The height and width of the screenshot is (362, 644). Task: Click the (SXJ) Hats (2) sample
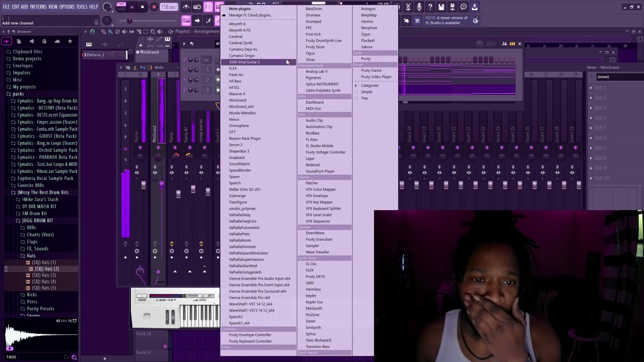click(47, 269)
